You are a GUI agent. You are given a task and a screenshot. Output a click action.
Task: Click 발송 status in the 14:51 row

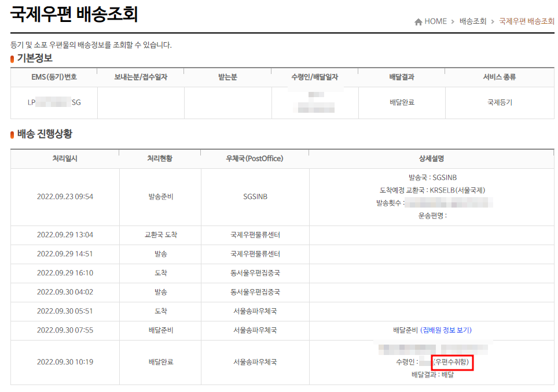coord(160,254)
